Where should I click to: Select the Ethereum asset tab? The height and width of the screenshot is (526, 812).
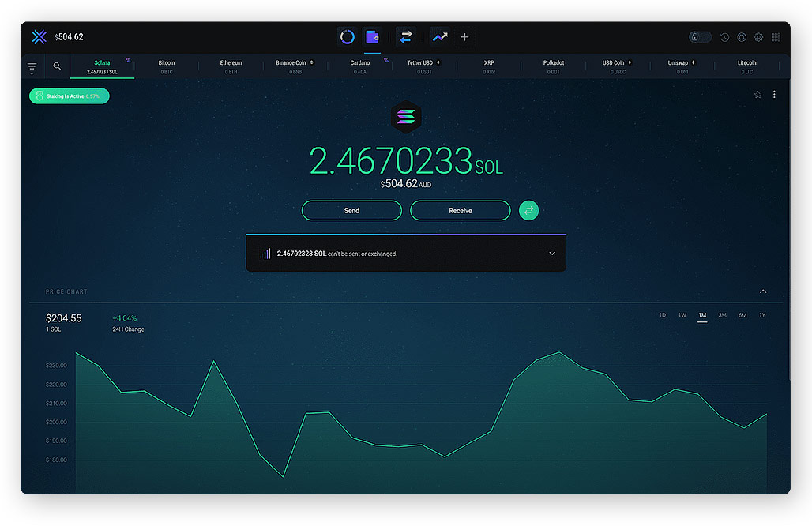tap(231, 67)
